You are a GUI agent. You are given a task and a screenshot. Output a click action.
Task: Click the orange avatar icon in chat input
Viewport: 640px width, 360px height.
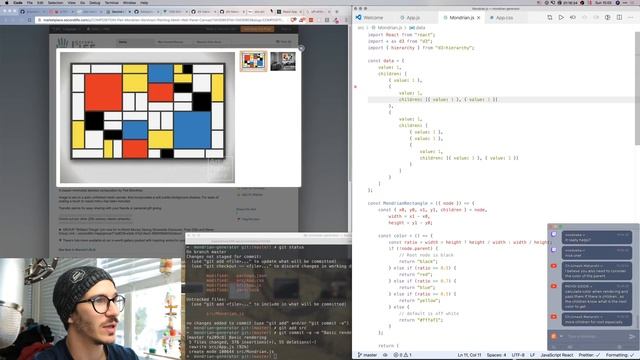coord(553,336)
